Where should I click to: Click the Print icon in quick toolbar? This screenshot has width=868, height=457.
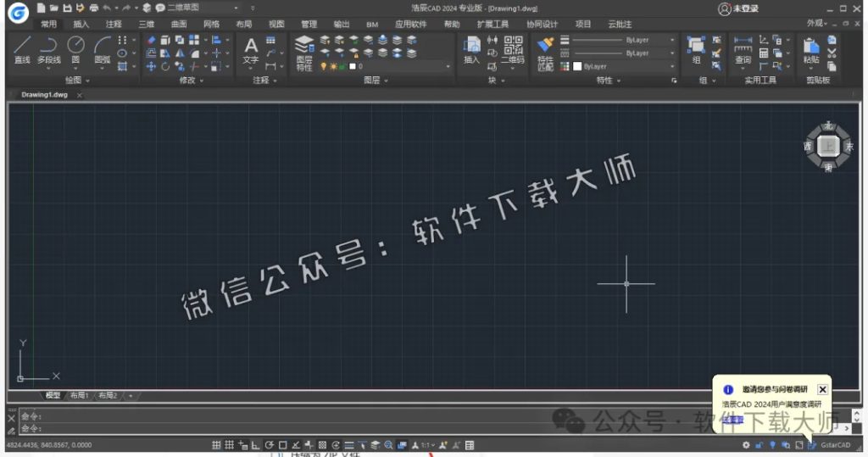click(93, 8)
